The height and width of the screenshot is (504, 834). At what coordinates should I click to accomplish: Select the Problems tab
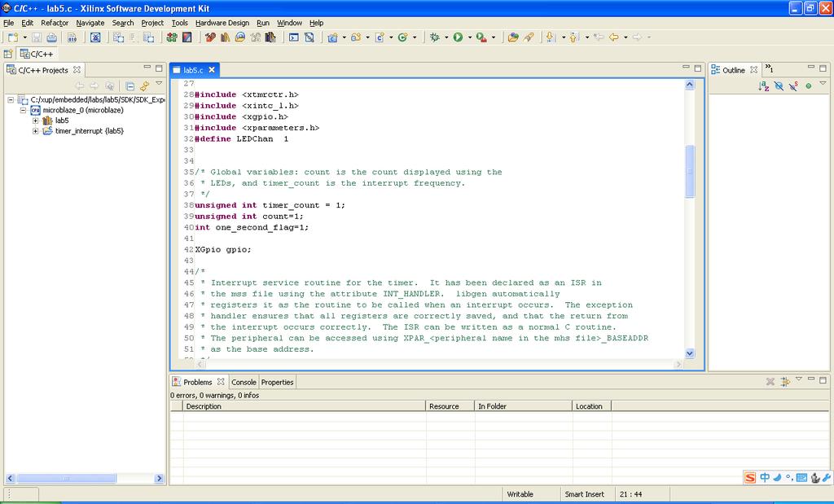(x=198, y=382)
